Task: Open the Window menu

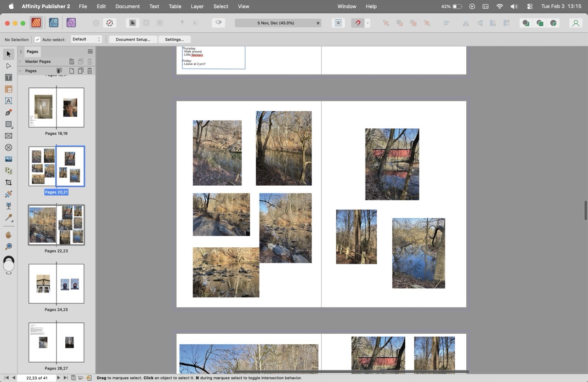Action: [346, 6]
